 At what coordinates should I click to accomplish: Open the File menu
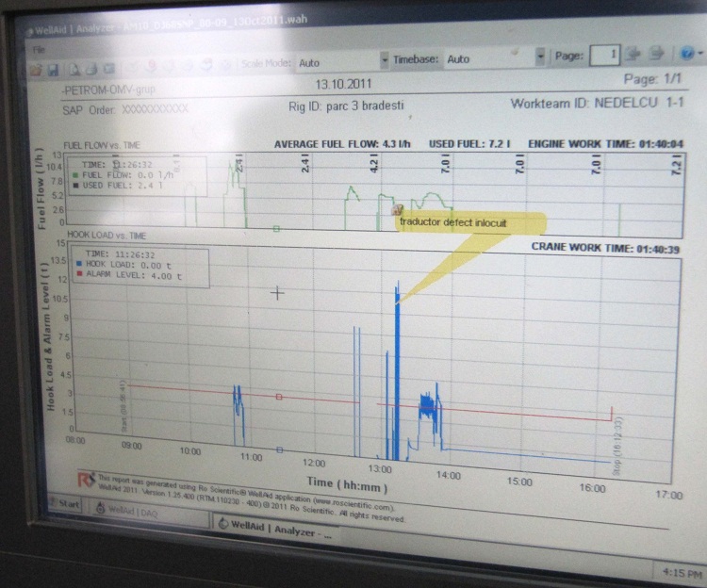[x=39, y=48]
